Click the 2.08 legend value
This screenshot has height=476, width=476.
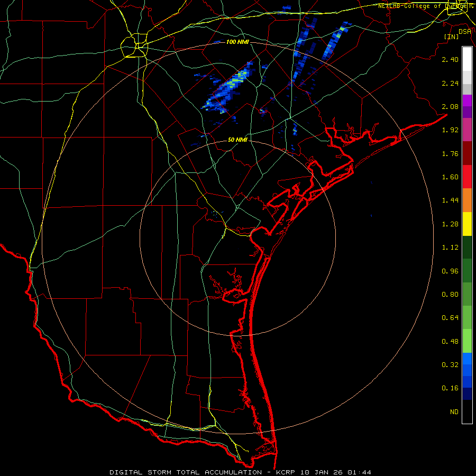pyautogui.click(x=450, y=106)
